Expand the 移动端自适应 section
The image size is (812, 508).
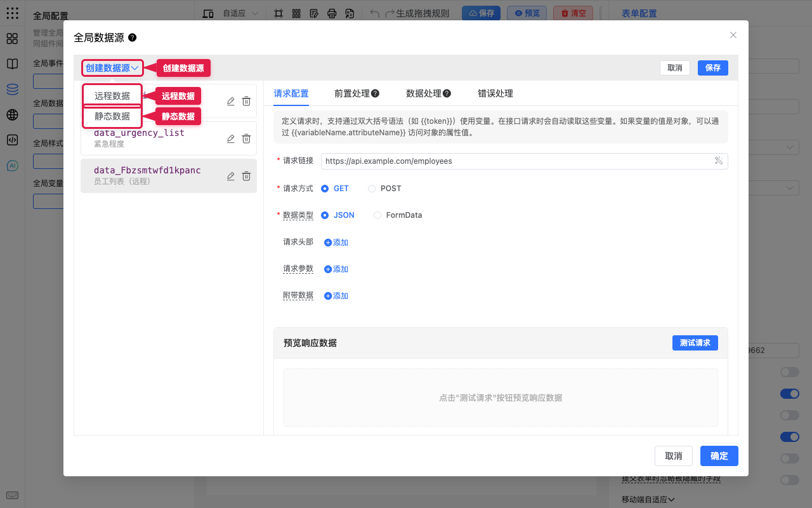pos(648,500)
